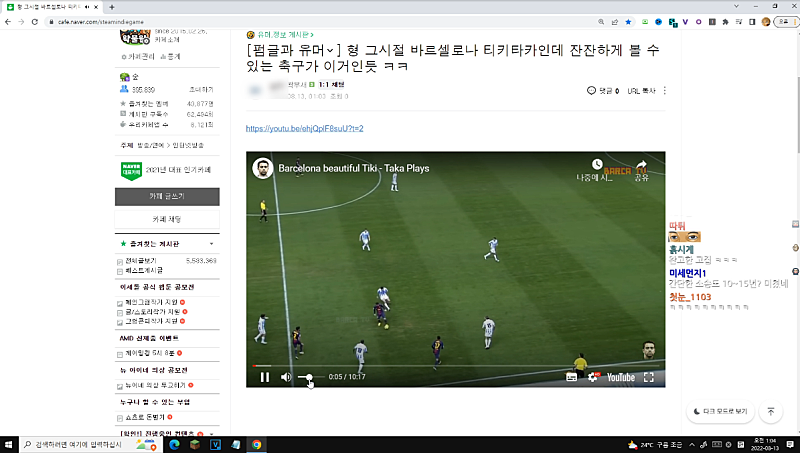Click the address bar URL
800x453 pixels.
tap(101, 22)
